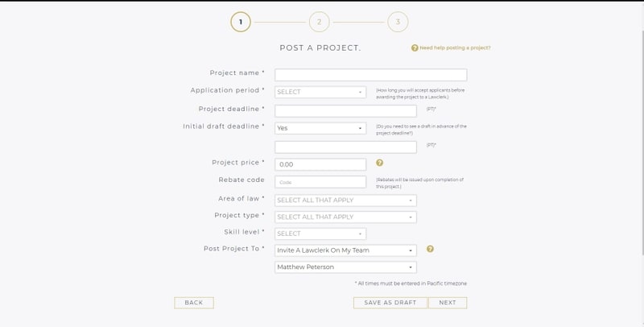Viewport: 644px width, 327px height.
Task: Focus the Project deadline field
Action: click(345, 111)
